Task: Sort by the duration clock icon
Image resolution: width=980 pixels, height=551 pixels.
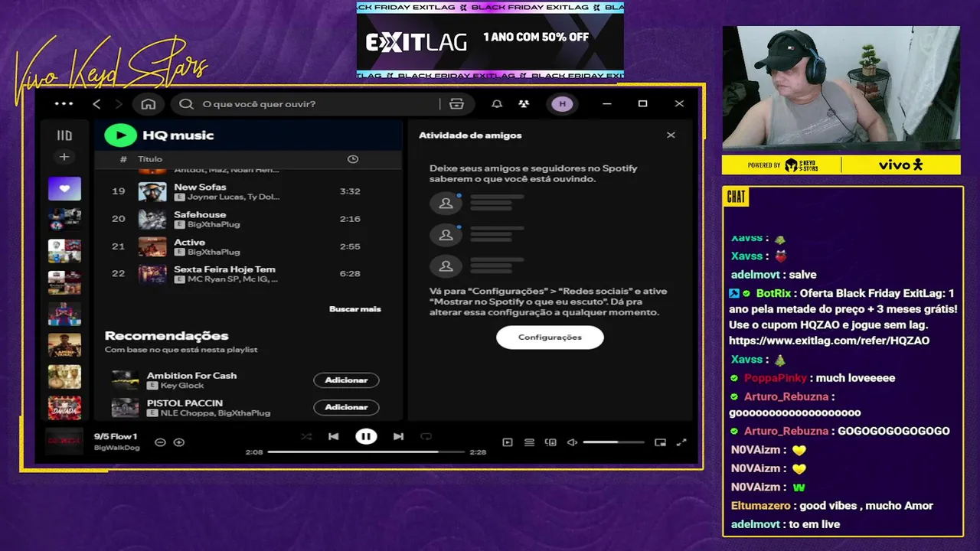Action: tap(353, 159)
